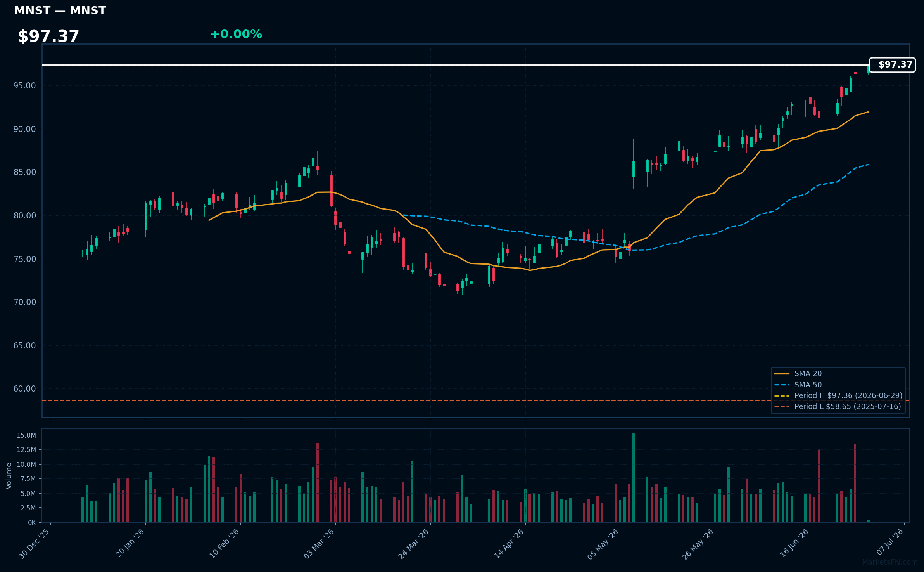Click the 03 Mar '26 date label
Screen dimensions: 924x572
[319, 544]
